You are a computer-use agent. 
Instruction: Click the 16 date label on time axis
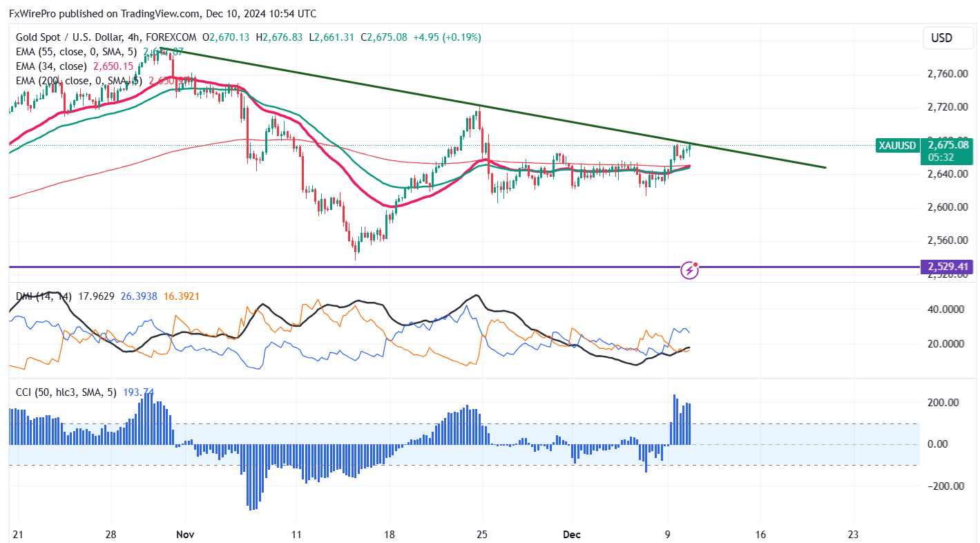tap(761, 535)
